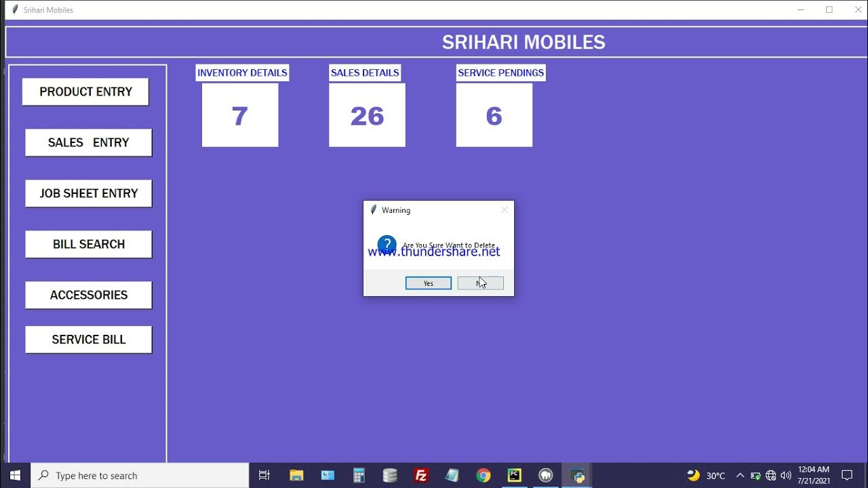Open the PRODUCT ENTRY page

pyautogui.click(x=85, y=91)
